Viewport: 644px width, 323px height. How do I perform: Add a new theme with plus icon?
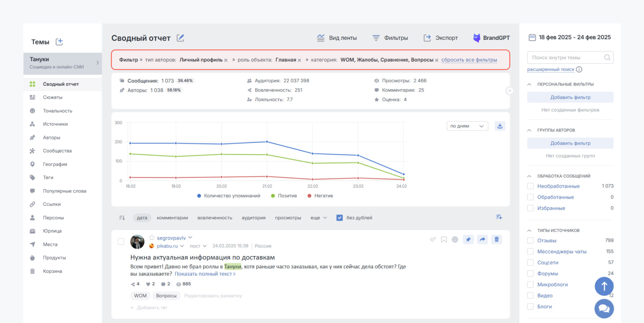pyautogui.click(x=59, y=42)
